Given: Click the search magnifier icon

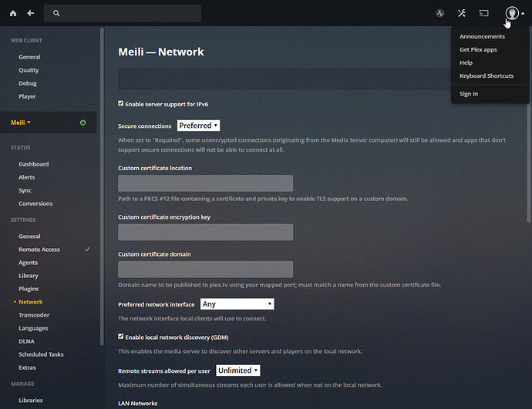Looking at the screenshot, I should (x=56, y=13).
